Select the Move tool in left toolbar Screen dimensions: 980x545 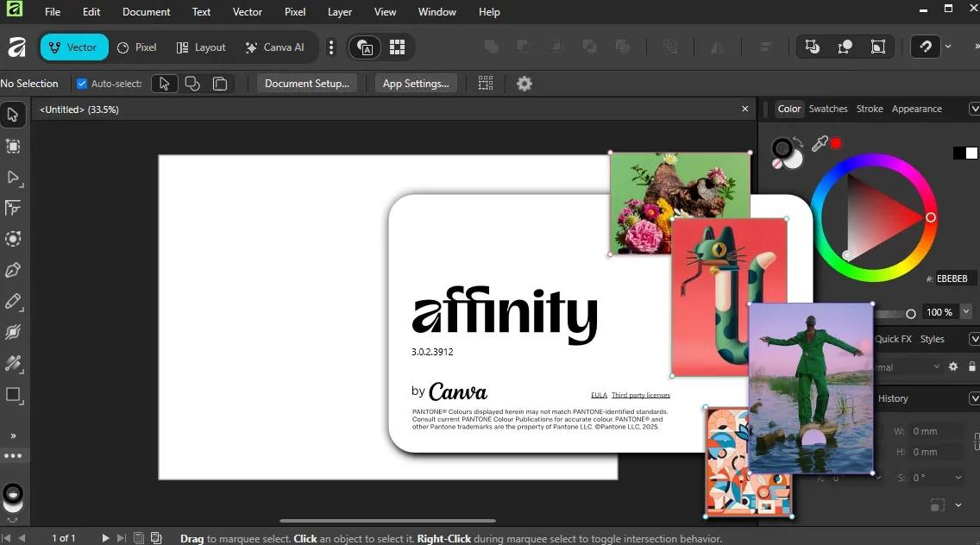[x=12, y=115]
